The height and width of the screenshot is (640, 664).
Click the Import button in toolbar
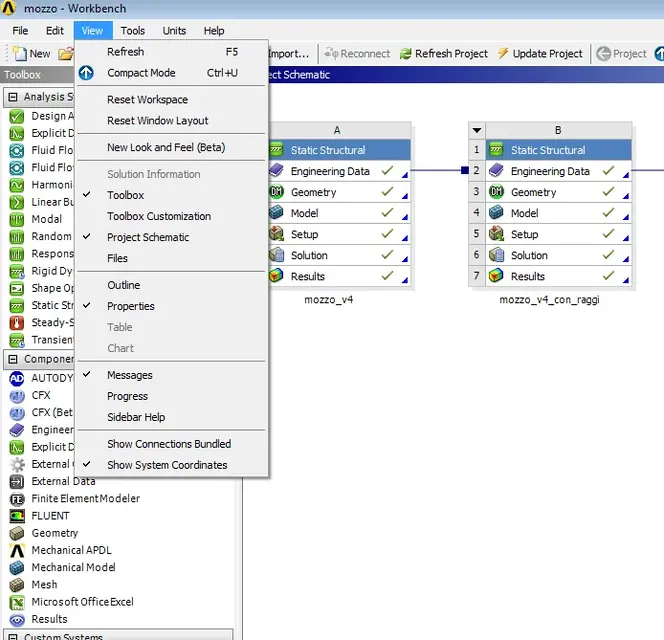pos(290,54)
